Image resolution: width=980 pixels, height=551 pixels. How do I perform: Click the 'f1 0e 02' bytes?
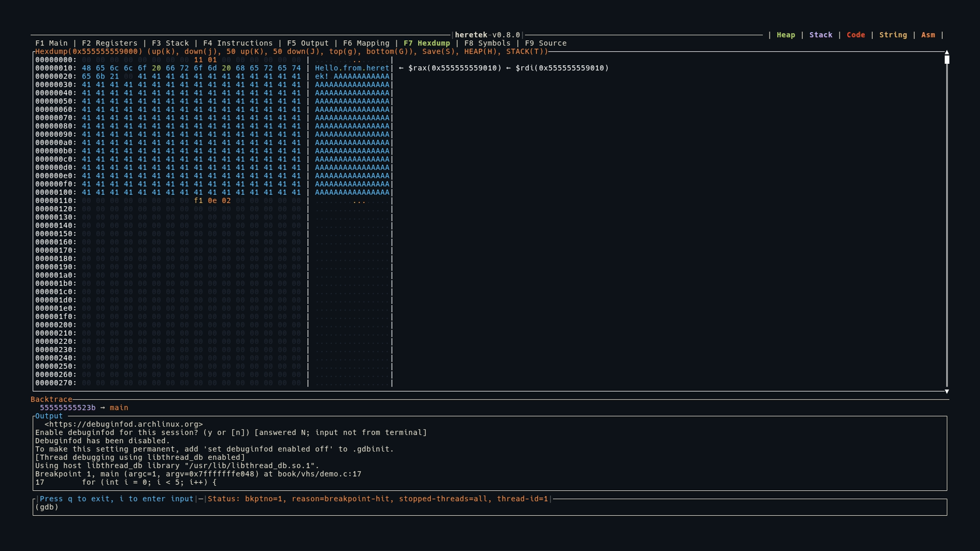tap(212, 201)
